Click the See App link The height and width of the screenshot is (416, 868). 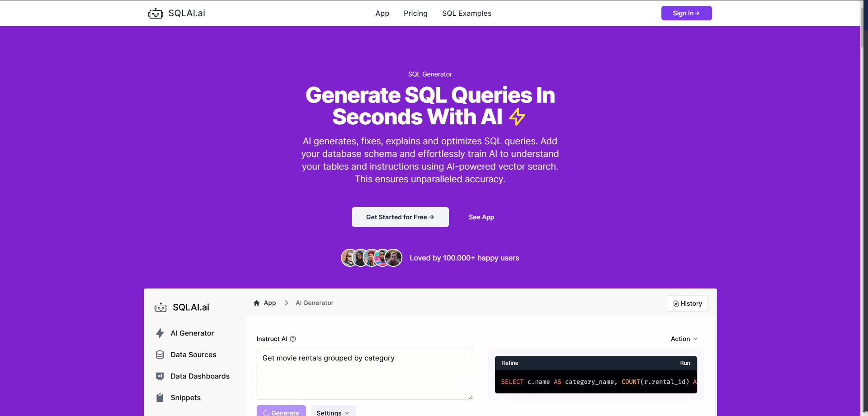[481, 217]
